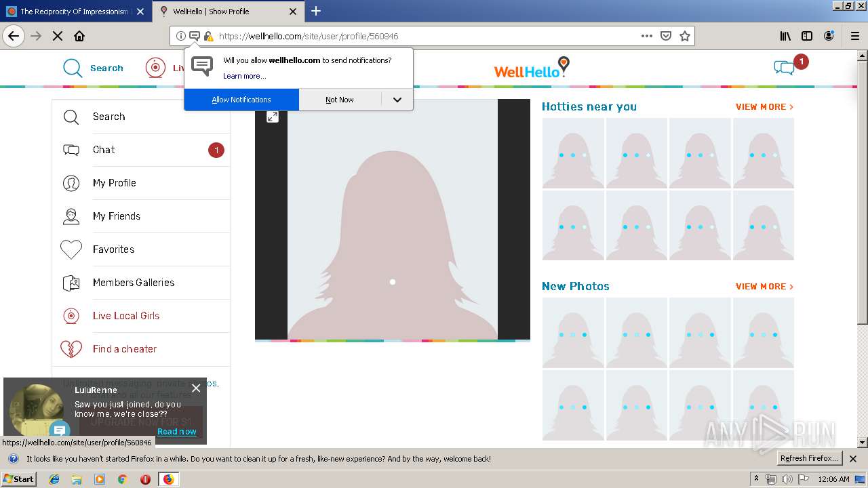Screen dimensions: 868x488
Task: Click the Pocket save icon
Action: (666, 36)
